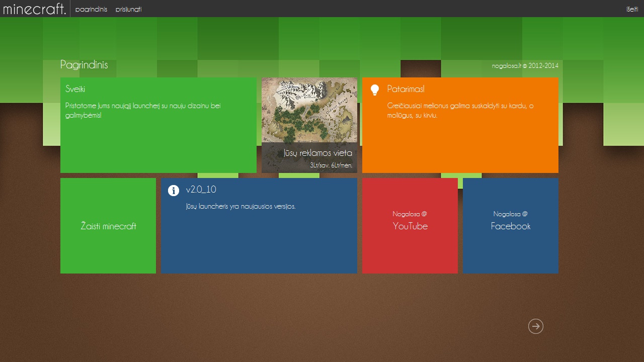
Task: Click the Sveiki welcome tile heading
Action: tap(75, 89)
